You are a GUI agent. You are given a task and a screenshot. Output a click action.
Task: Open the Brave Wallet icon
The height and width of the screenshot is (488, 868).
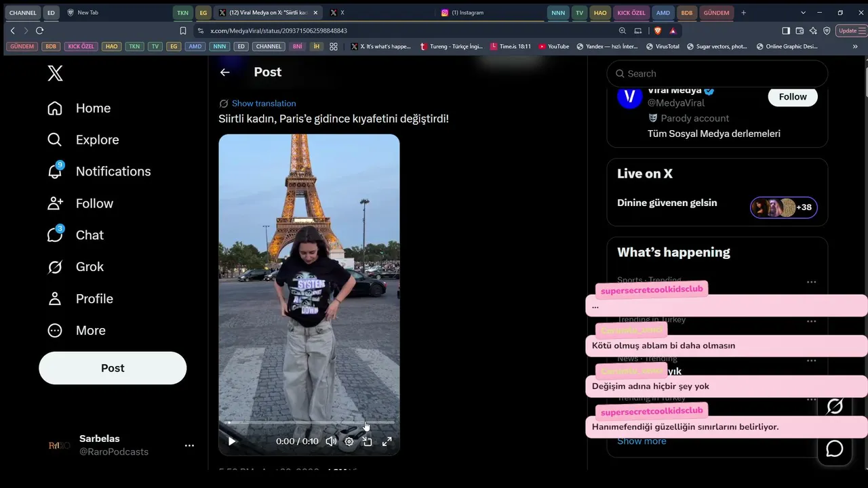click(x=800, y=30)
